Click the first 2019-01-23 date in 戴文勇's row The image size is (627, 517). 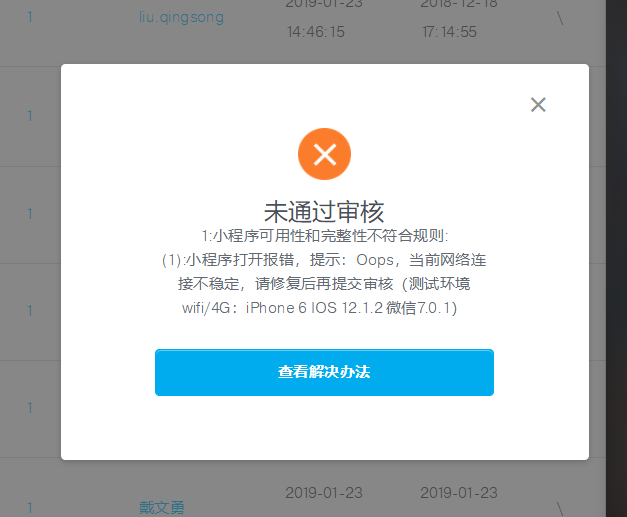324,493
